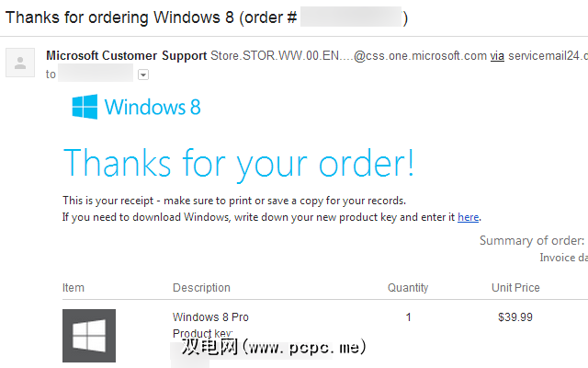Image resolution: width=588 pixels, height=368 pixels.
Task: Click the sender's profile avatar icon
Action: click(20, 63)
